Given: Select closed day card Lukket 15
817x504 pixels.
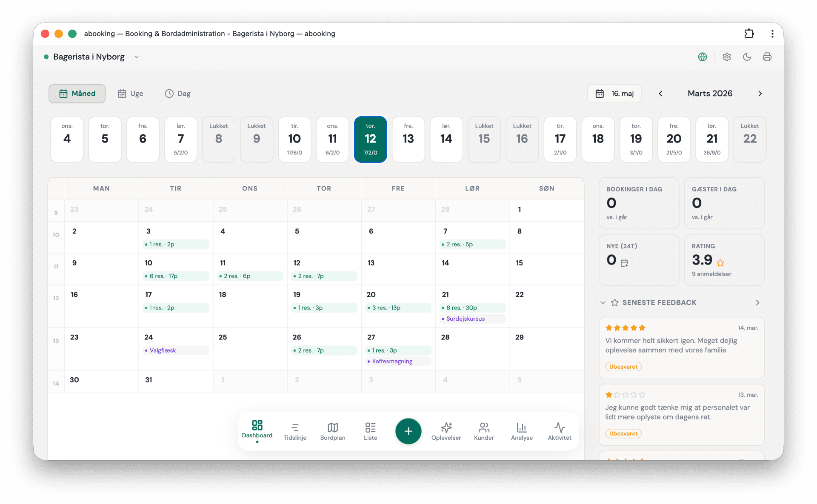Looking at the screenshot, I should click(x=484, y=139).
